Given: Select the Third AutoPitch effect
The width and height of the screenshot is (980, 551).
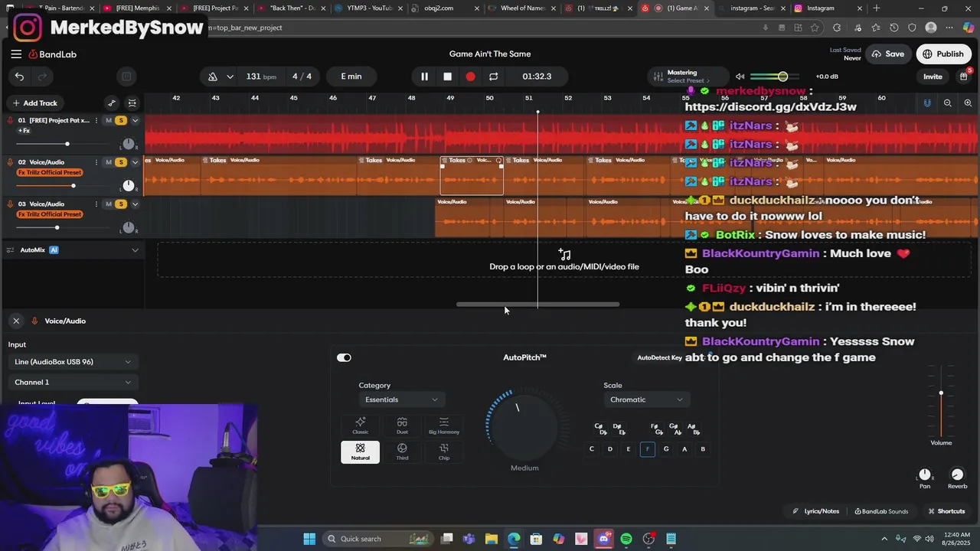Looking at the screenshot, I should coord(402,452).
